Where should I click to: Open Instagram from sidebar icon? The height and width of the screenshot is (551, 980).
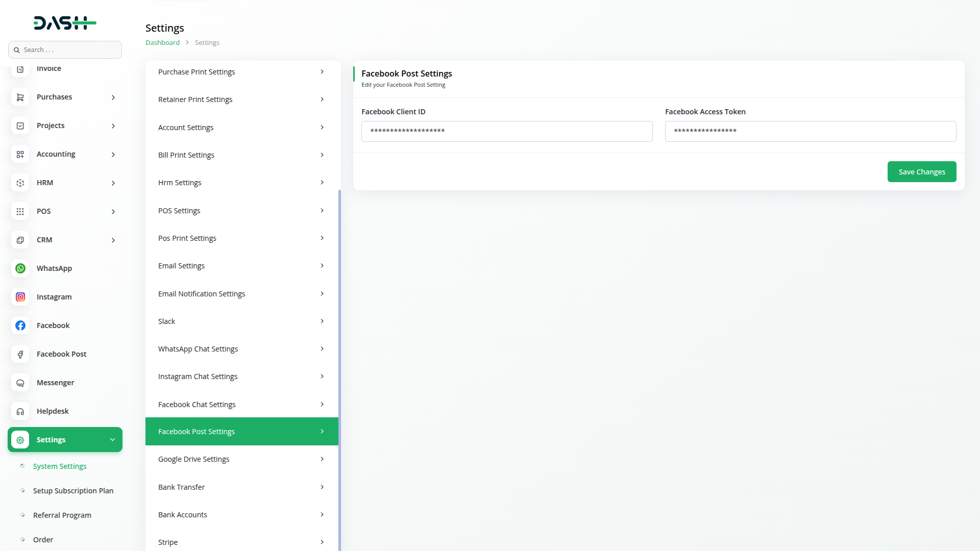click(x=20, y=297)
